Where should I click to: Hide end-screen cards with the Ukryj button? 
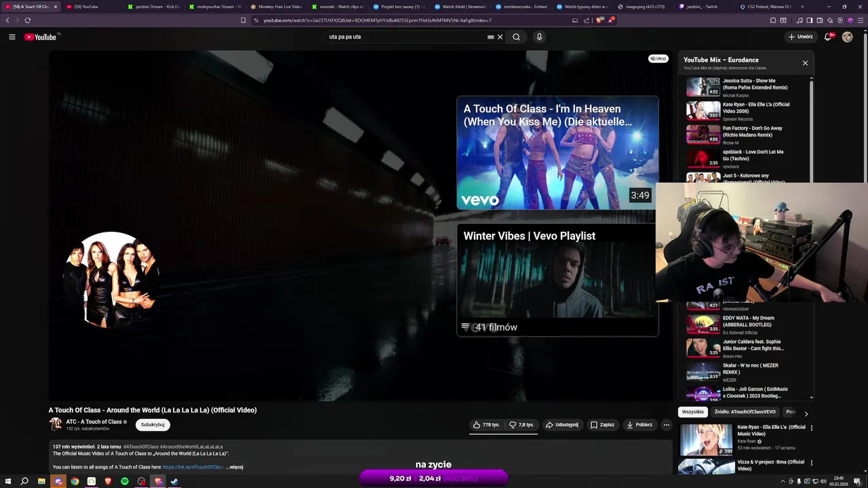click(x=658, y=59)
